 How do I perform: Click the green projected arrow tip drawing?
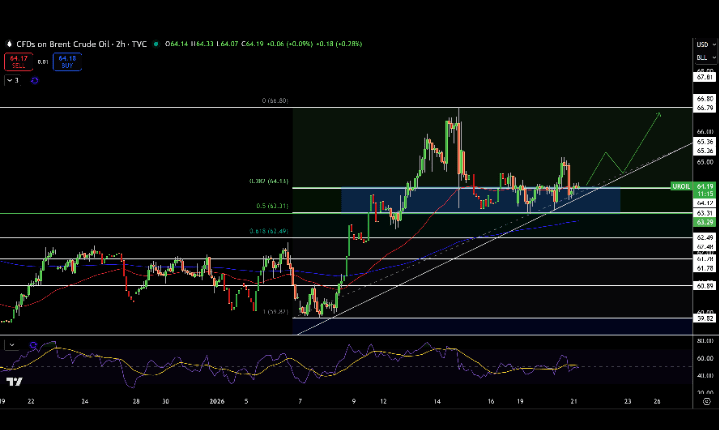(x=659, y=114)
